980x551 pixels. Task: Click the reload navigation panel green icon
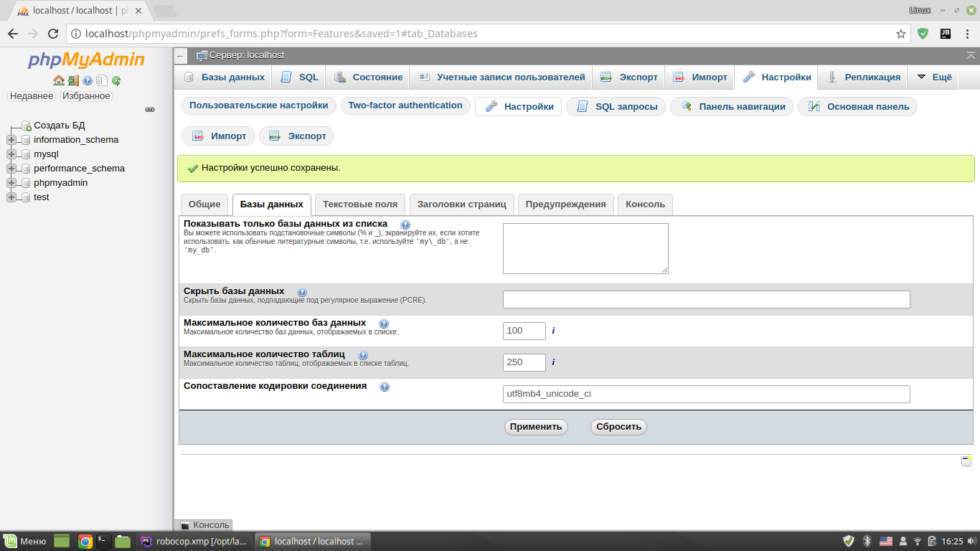tap(116, 80)
